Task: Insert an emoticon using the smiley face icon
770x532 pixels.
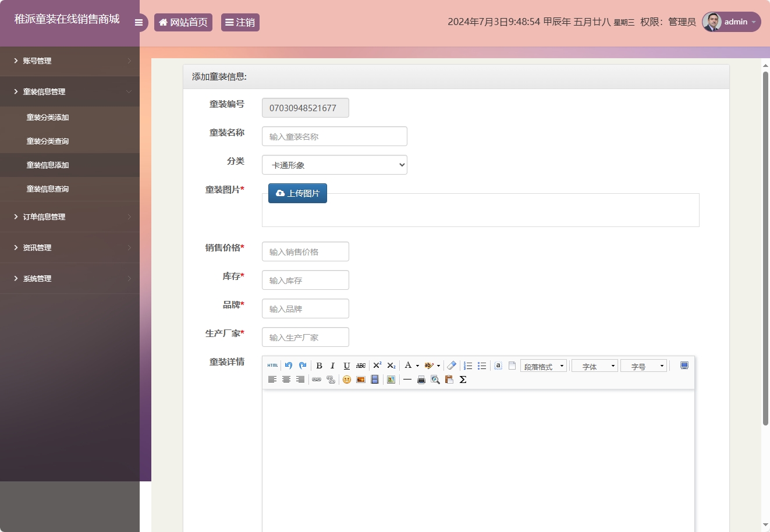Action: click(x=346, y=380)
